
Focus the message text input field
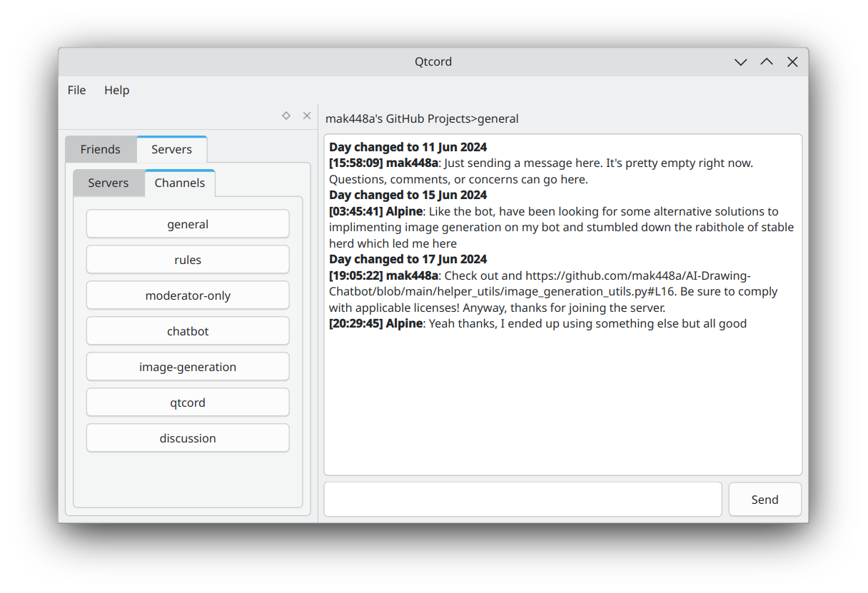523,500
